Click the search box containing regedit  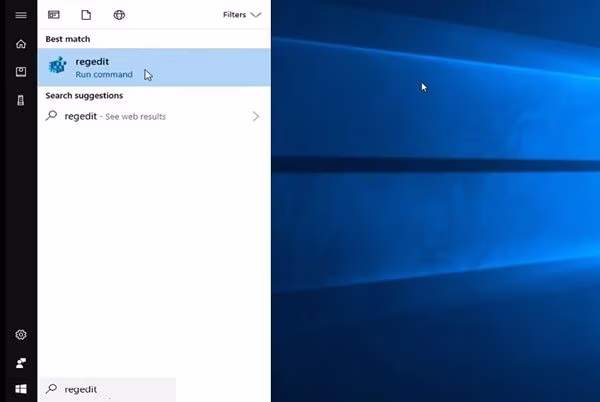[108, 389]
